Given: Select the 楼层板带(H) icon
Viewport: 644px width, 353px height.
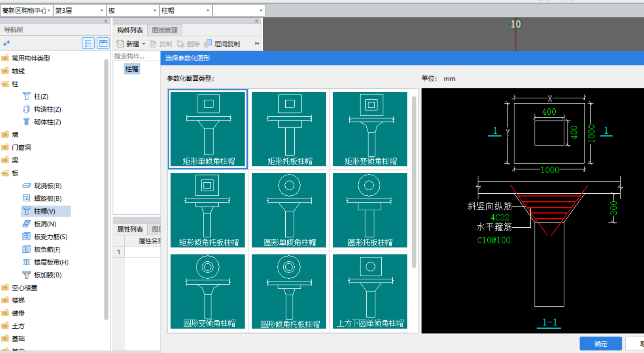Looking at the screenshot, I should [x=26, y=262].
